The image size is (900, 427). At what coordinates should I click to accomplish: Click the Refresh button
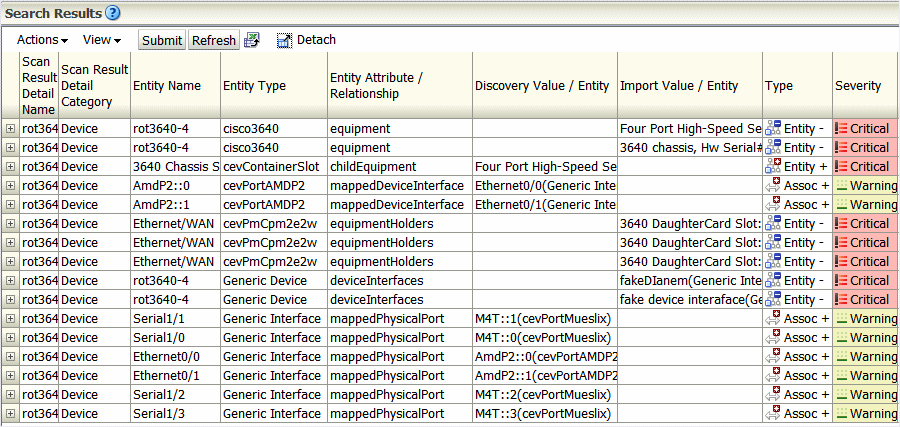click(214, 40)
